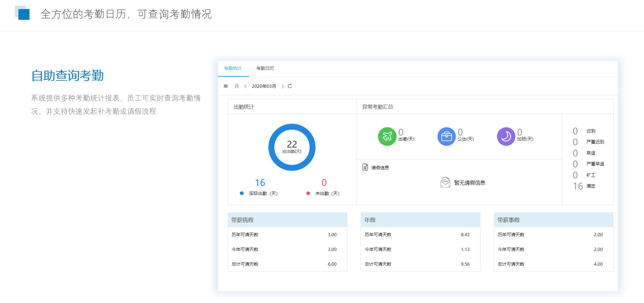The height and width of the screenshot is (303, 644).
Task: Click the green business trip airplane icon
Action: (387, 136)
